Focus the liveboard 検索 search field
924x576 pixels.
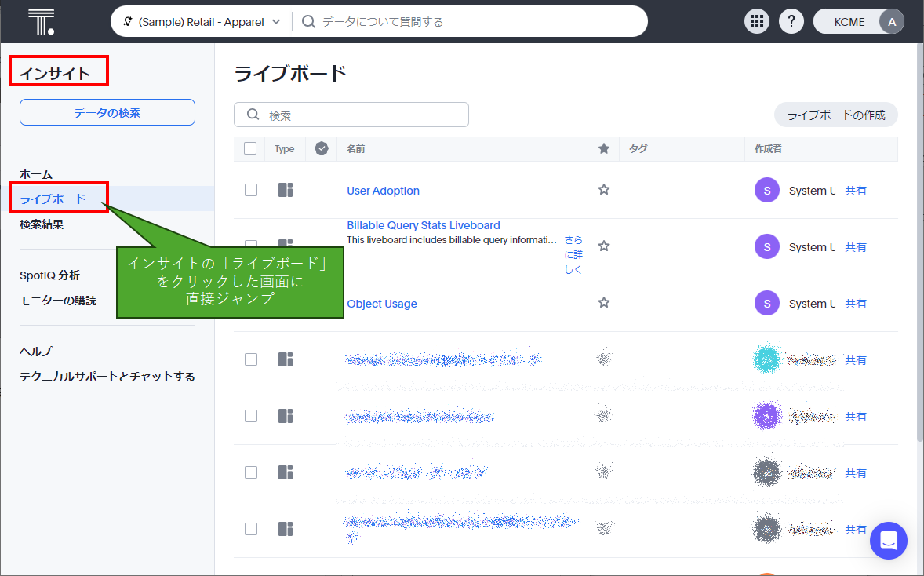[x=361, y=115]
